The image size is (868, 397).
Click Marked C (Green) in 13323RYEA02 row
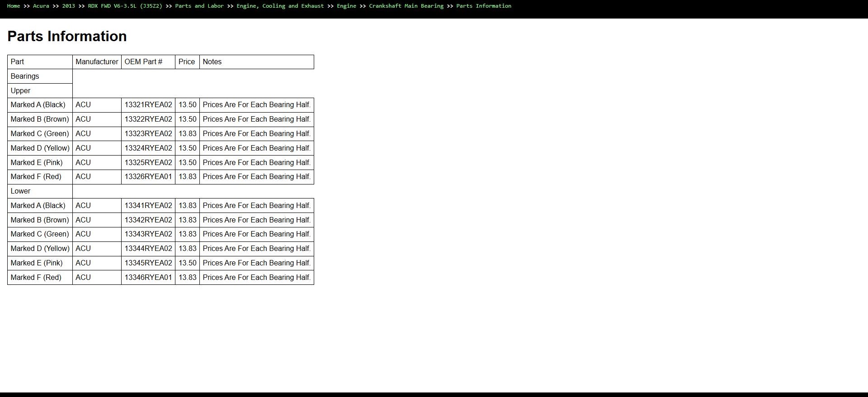[x=40, y=134]
